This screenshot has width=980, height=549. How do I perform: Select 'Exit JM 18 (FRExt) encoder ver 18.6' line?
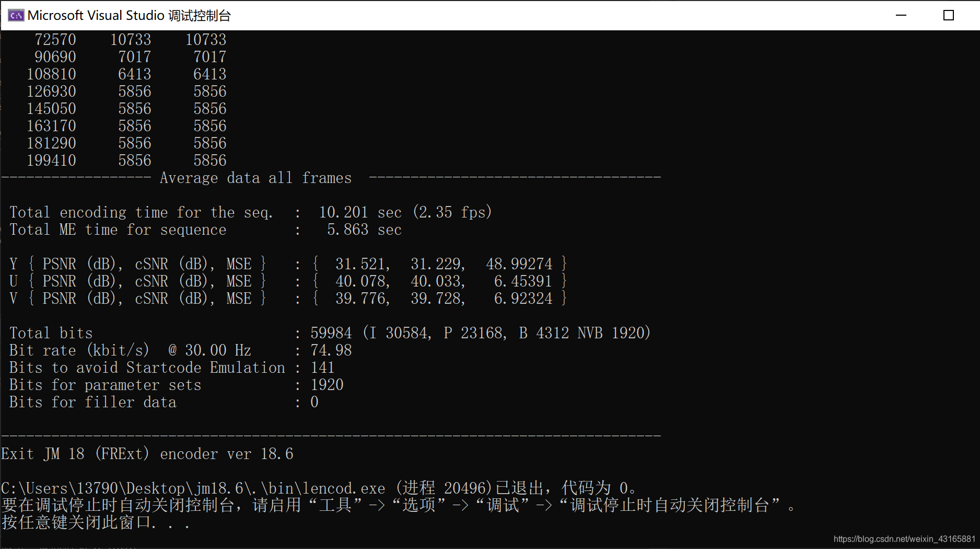pos(147,454)
